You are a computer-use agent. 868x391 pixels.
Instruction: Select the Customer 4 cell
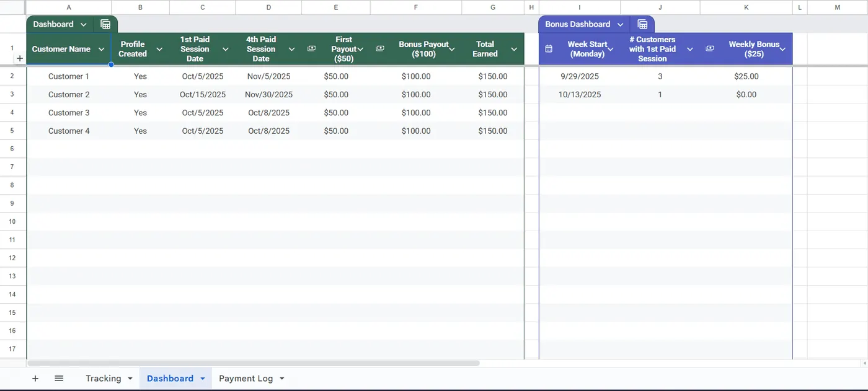(69, 131)
